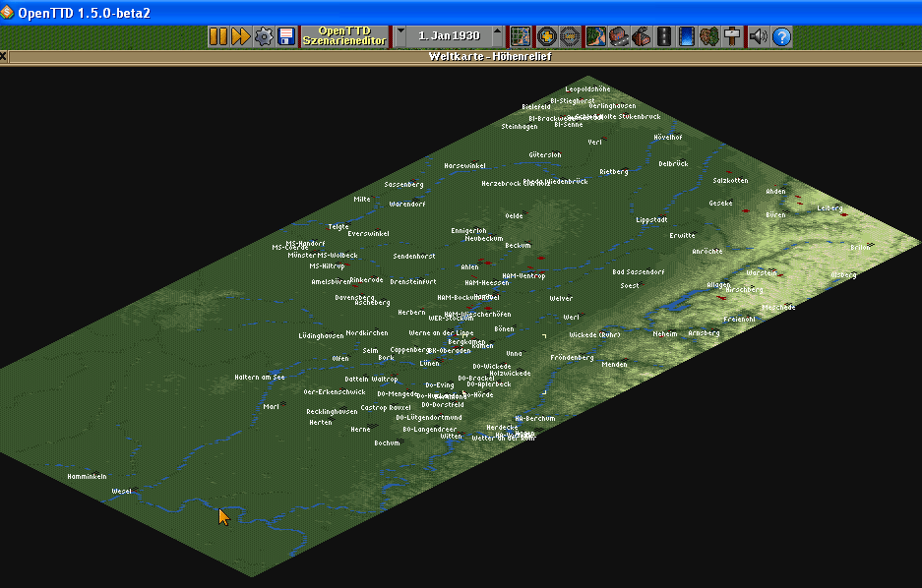922x588 pixels.
Task: Zoom in with the plus magnifier
Action: (546, 36)
